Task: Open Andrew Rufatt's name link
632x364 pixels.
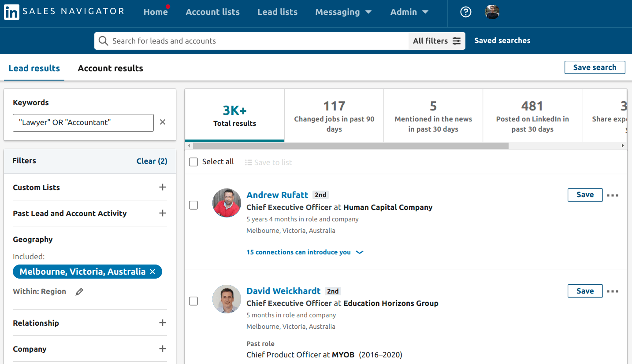Action: 278,195
